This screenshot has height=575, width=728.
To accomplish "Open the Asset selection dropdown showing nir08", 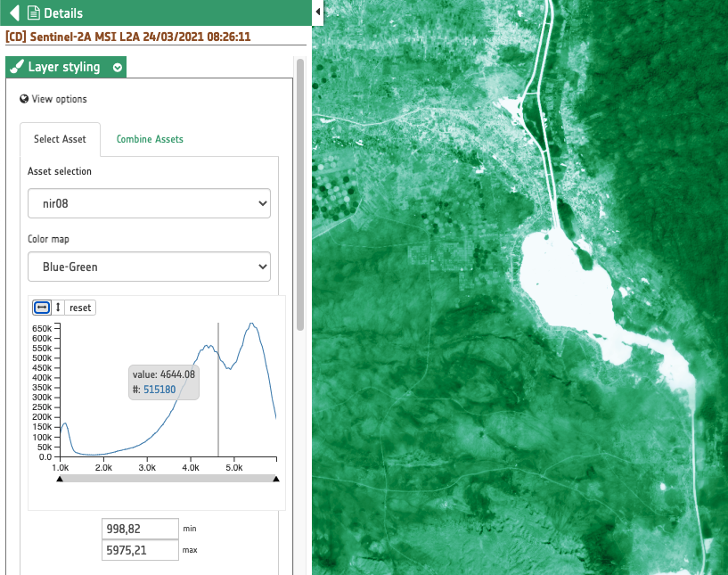I will pyautogui.click(x=149, y=203).
